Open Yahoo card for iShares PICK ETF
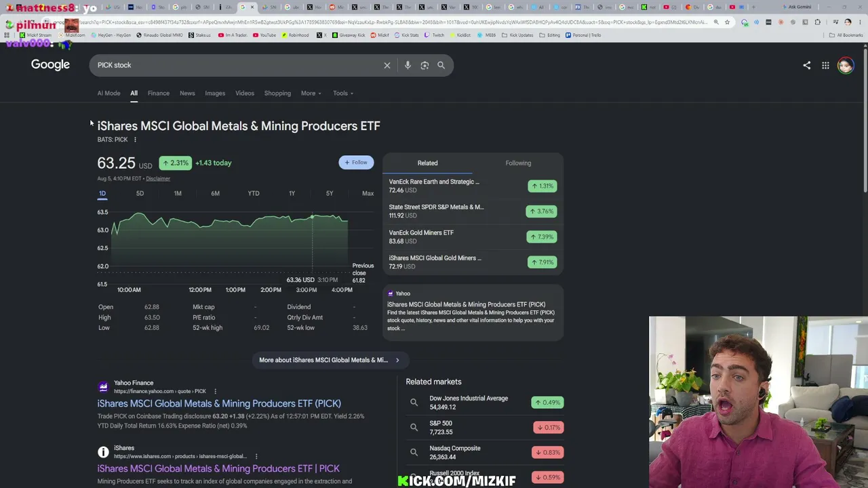Image resolution: width=868 pixels, height=488 pixels. coord(473,312)
